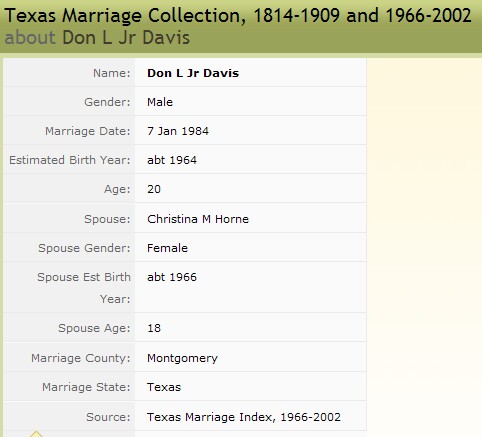Image resolution: width=482 pixels, height=437 pixels.
Task: Click the Age value 20
Action: point(154,189)
